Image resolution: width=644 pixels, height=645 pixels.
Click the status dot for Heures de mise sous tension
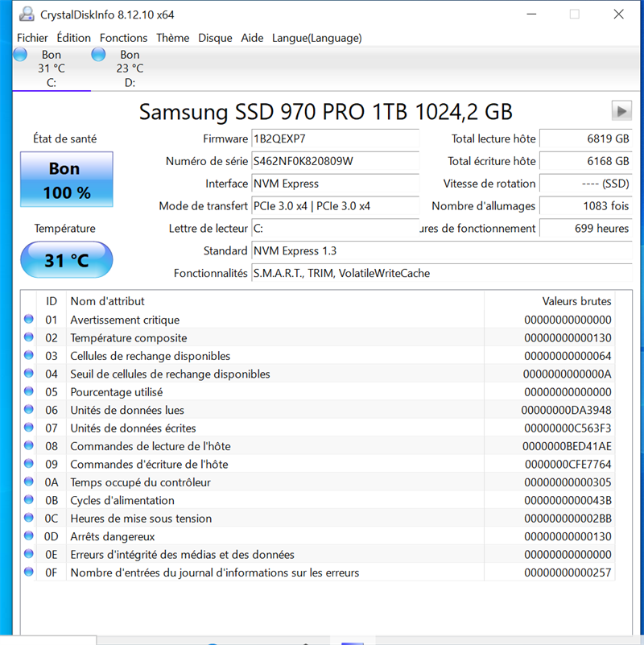coord(29,519)
